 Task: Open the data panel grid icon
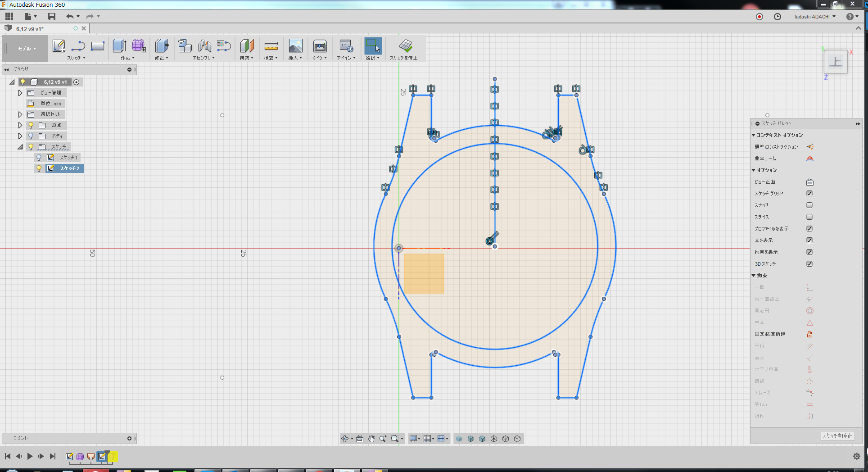click(9, 17)
